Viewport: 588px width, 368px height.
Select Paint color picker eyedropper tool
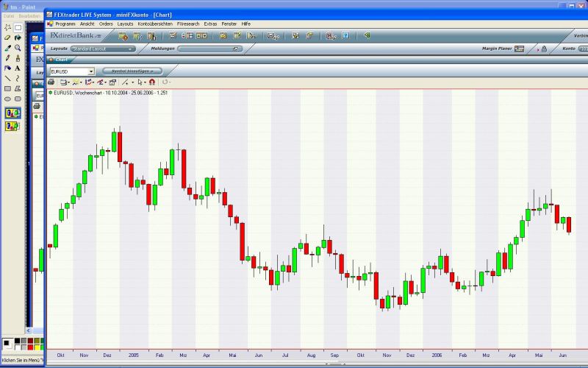click(7, 48)
